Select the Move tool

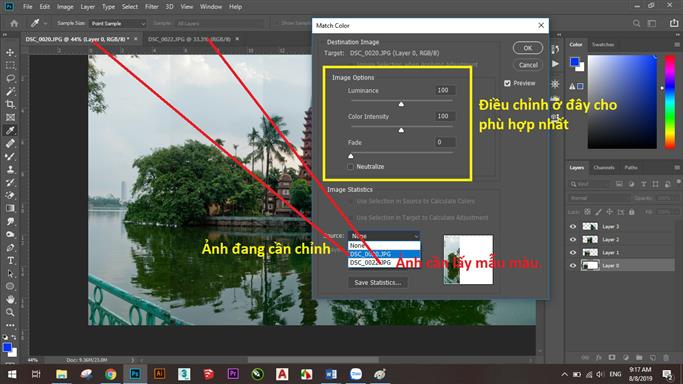(10, 52)
